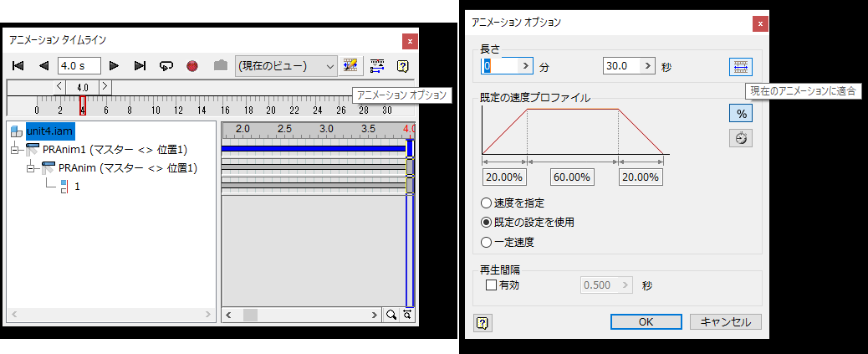Viewport: 868px width, 354px height.
Task: Click fit to current animation icon
Action: coord(741,67)
